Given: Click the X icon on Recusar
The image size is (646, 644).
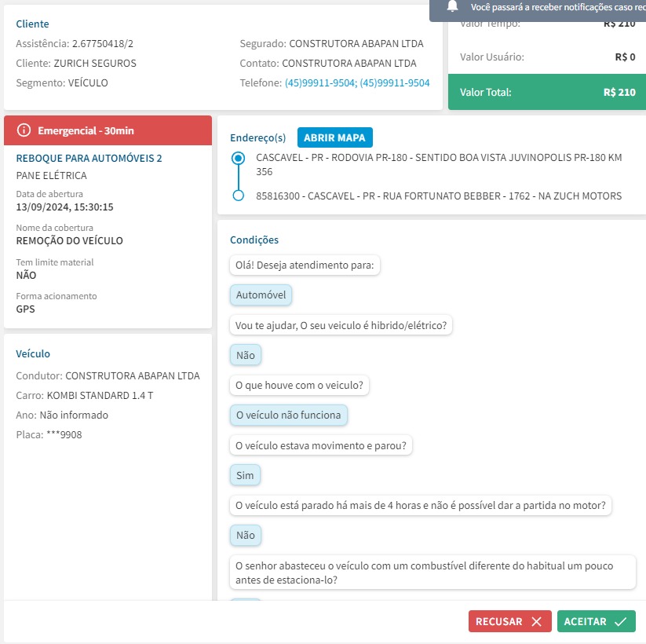Looking at the screenshot, I should [x=536, y=621].
